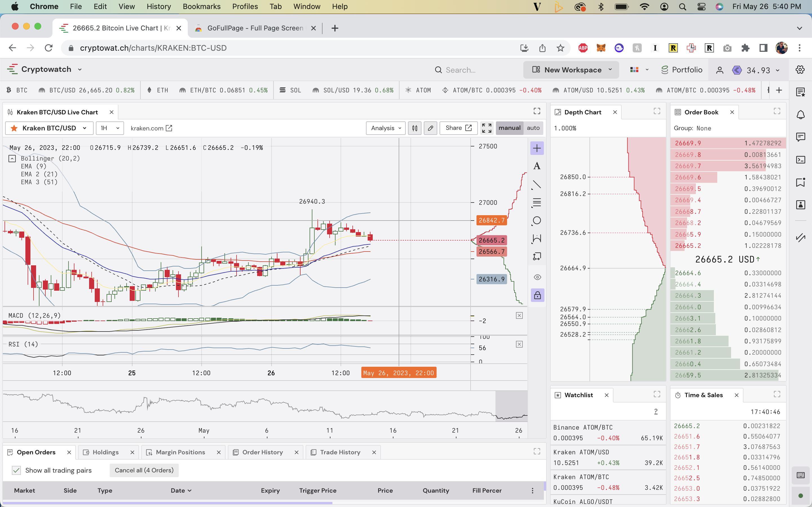Screen dimensions: 812x507
Task: Open the alerts bell in sidebar
Action: click(x=801, y=115)
